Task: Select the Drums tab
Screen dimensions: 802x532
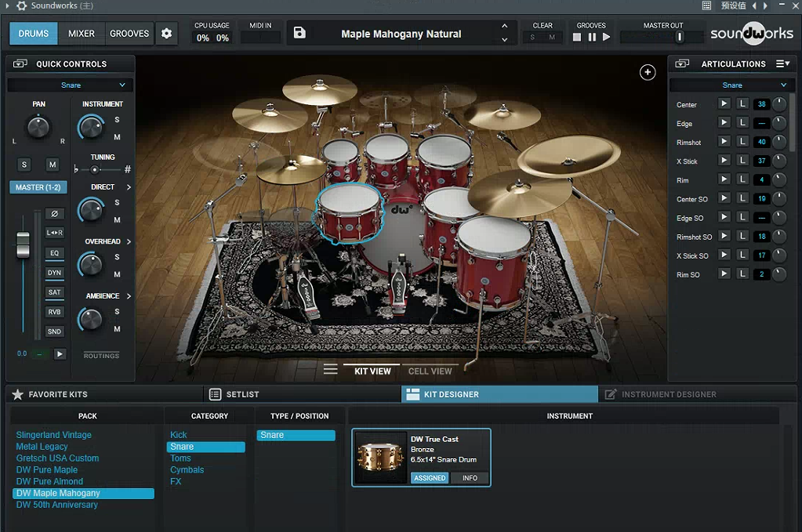Action: [33, 34]
